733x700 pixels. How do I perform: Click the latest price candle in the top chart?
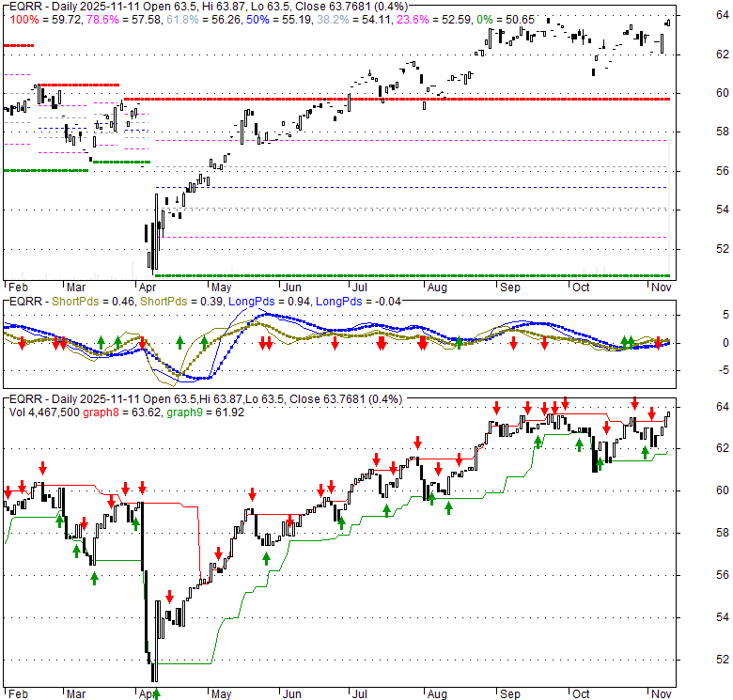pyautogui.click(x=668, y=23)
